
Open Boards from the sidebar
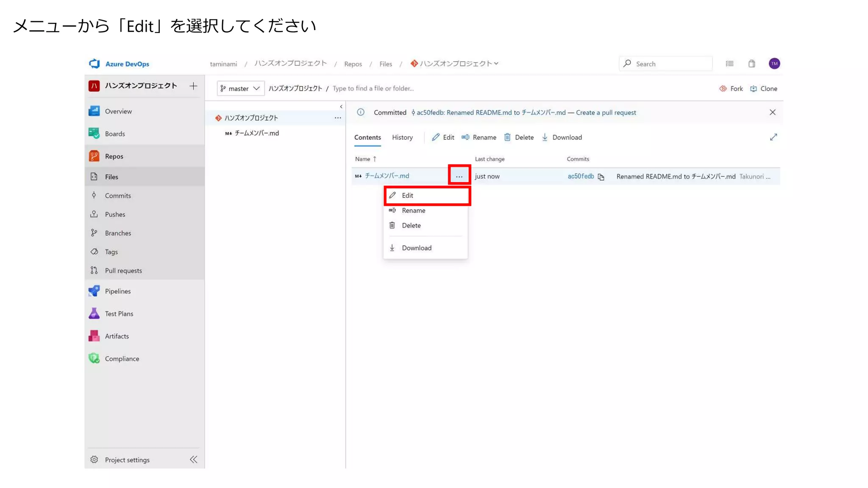[145, 133]
